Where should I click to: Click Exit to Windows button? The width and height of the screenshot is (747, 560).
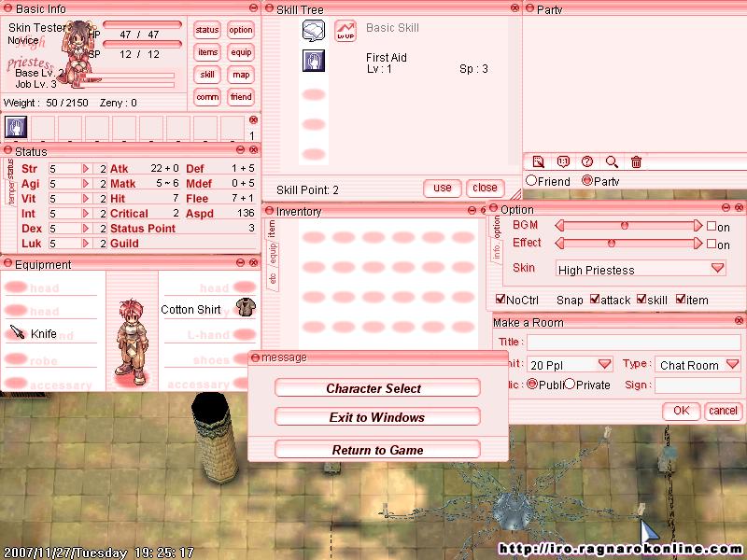point(377,416)
